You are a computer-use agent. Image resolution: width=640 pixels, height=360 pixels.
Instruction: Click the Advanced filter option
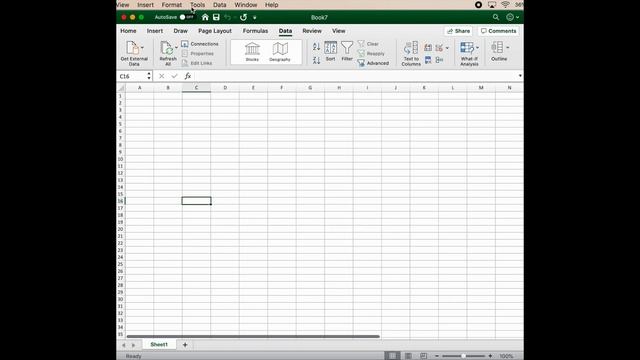pos(373,63)
